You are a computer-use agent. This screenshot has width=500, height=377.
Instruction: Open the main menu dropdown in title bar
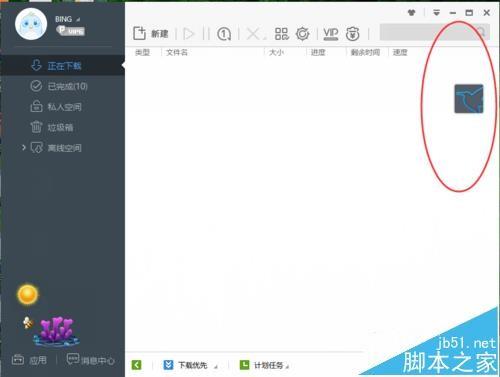436,13
